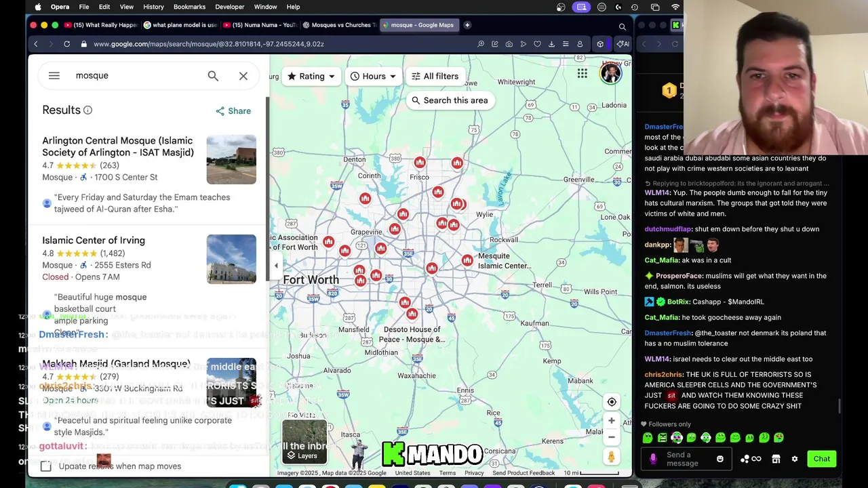Viewport: 868px width, 488px height.
Task: Open the Developer menu in menu bar
Action: [x=230, y=7]
